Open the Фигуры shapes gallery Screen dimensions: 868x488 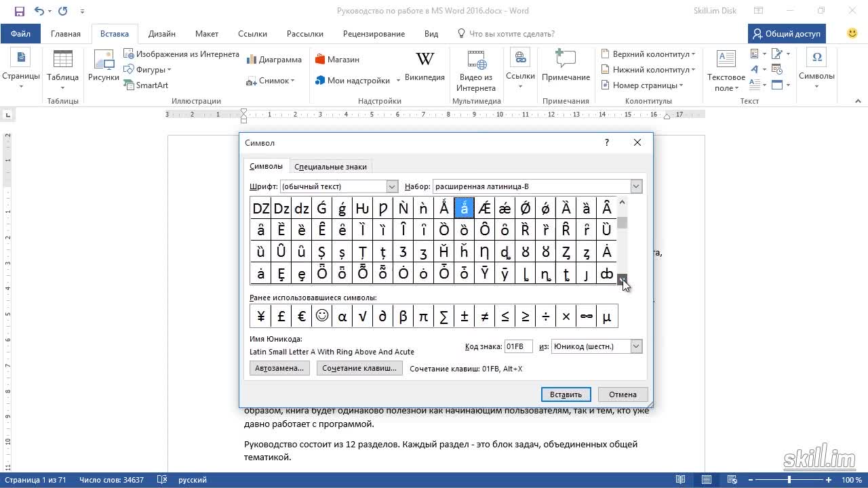(x=147, y=70)
